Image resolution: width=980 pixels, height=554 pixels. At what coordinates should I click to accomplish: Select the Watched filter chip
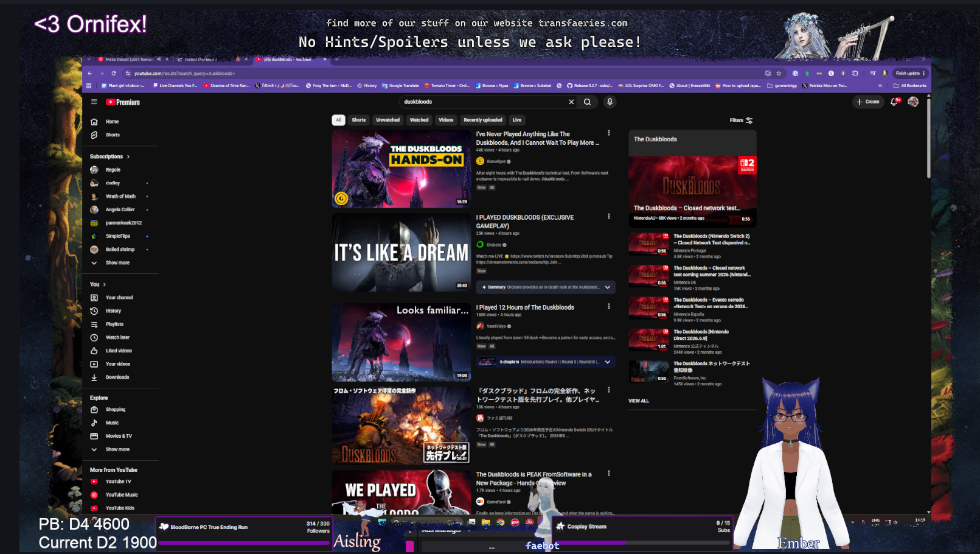tap(419, 120)
